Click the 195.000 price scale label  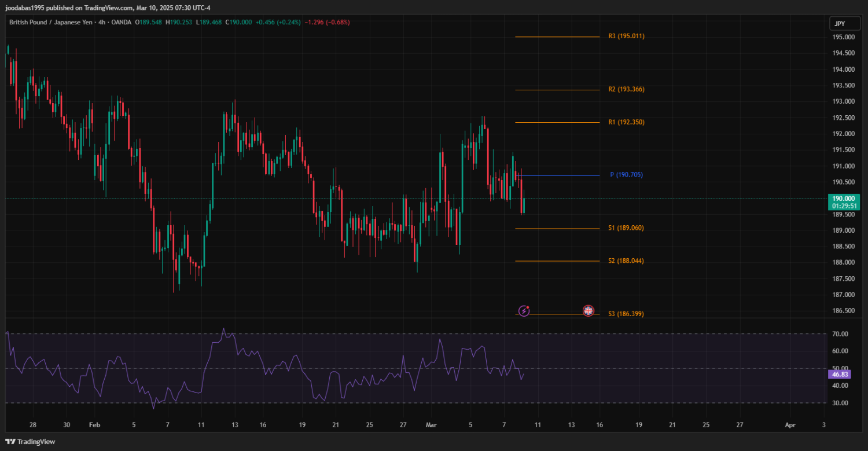click(x=843, y=37)
